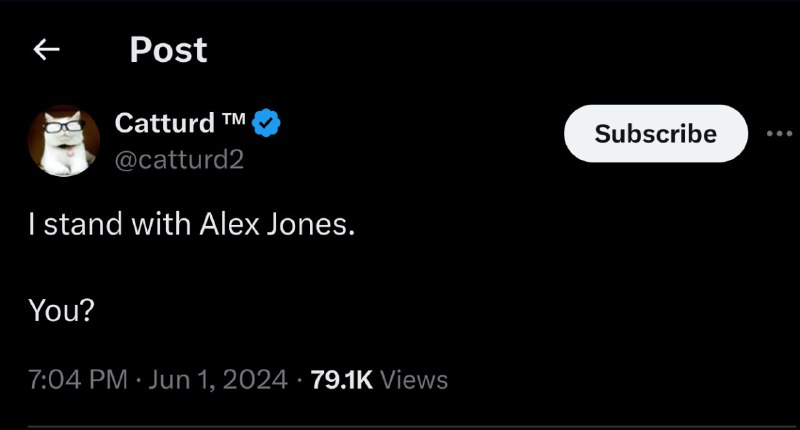
Task: Click the blue verified checkmark badge
Action: pos(266,123)
